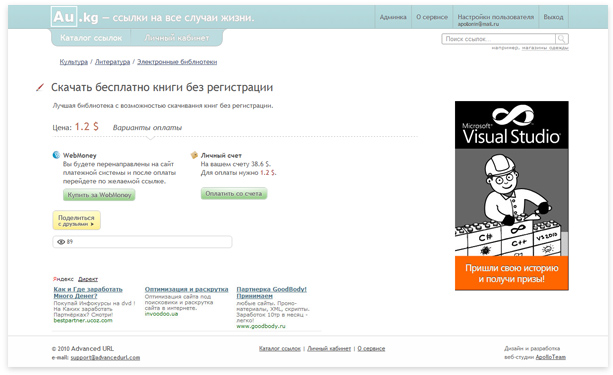Open the Каталог ссылок tab

click(91, 38)
